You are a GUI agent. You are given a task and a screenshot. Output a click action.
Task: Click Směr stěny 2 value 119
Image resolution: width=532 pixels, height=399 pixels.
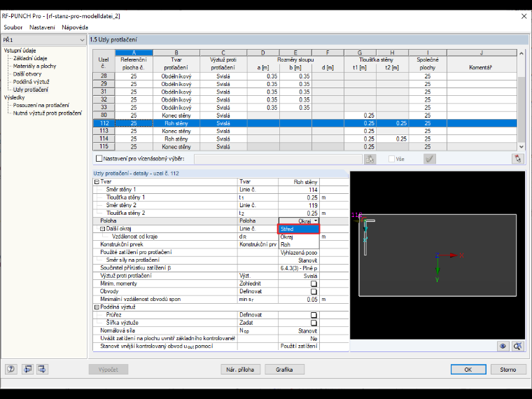coord(299,205)
